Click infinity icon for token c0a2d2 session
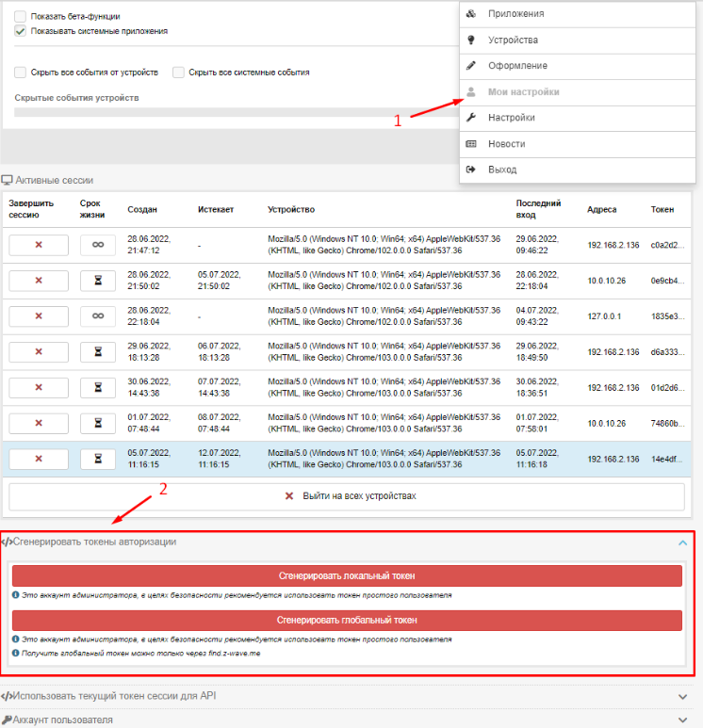 (98, 245)
